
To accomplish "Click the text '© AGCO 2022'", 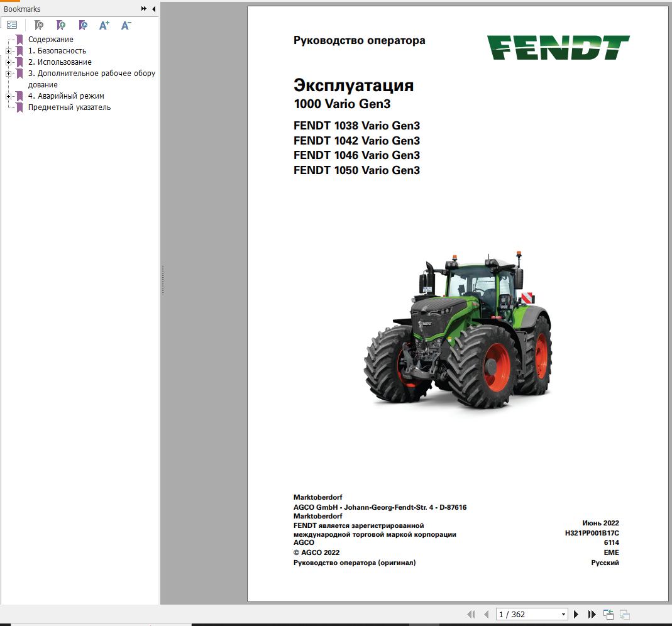I will (x=316, y=552).
